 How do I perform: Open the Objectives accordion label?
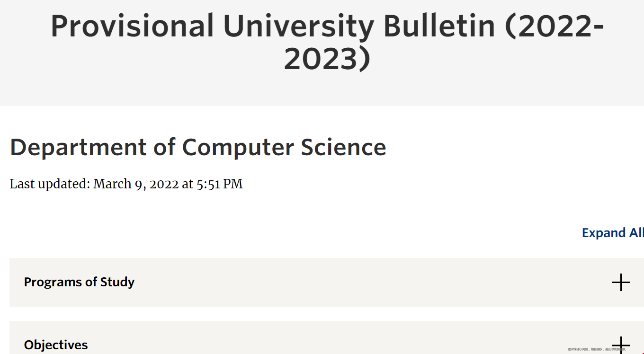[56, 345]
